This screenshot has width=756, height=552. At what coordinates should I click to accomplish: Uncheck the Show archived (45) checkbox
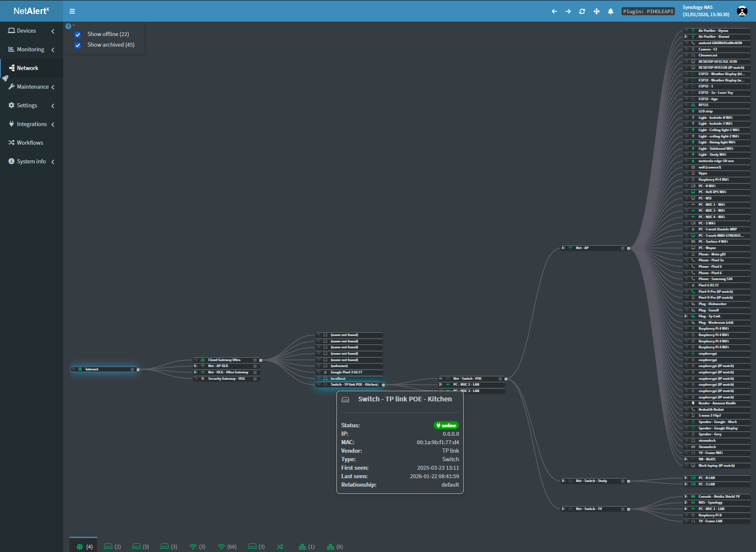(78, 45)
